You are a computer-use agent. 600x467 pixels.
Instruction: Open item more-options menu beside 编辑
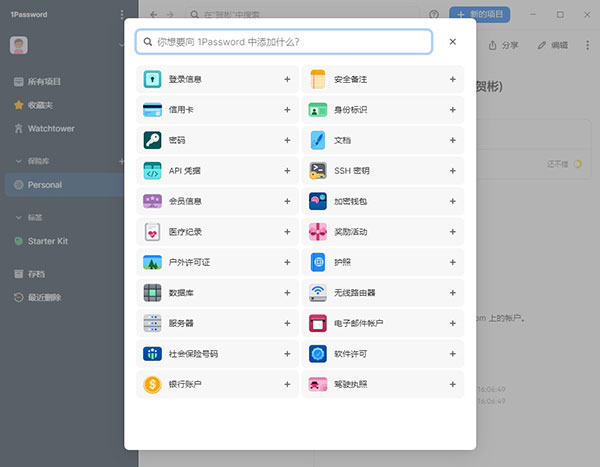pos(587,46)
